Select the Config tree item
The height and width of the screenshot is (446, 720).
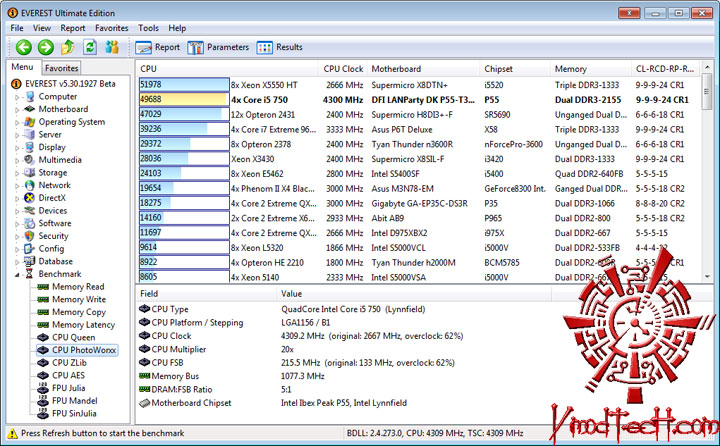coord(51,248)
